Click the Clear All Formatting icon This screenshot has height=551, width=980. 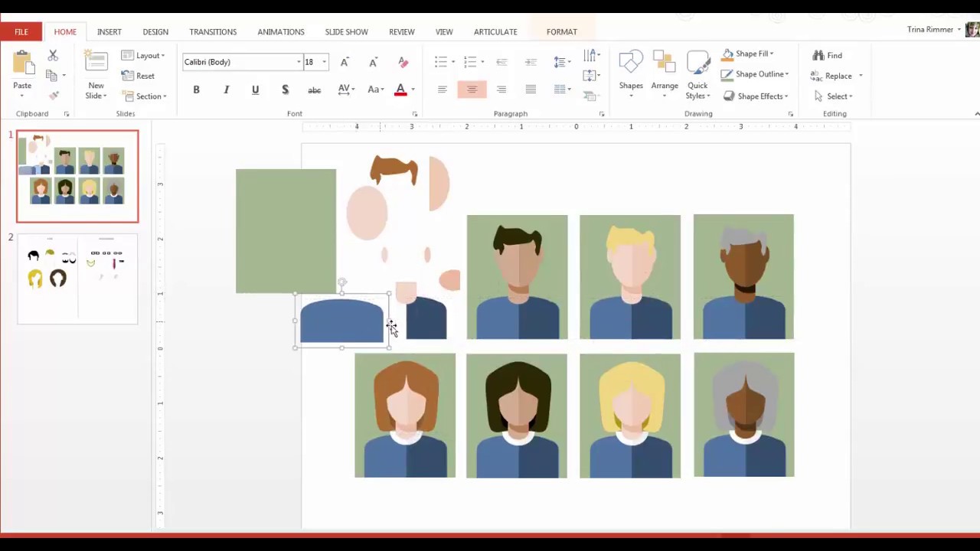click(x=403, y=61)
